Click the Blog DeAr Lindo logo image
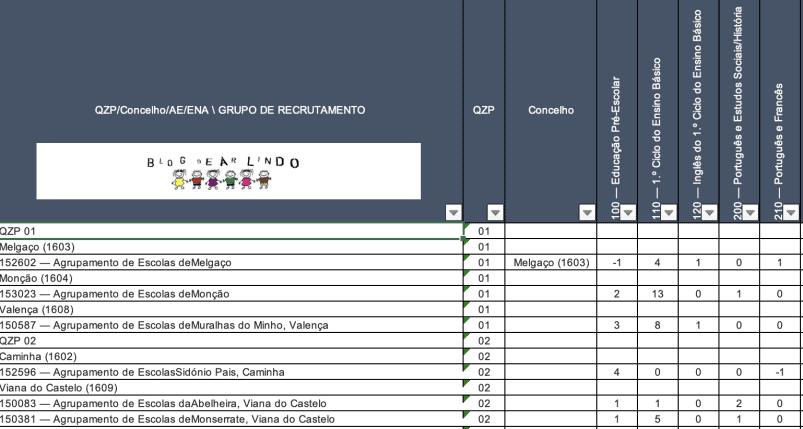Image resolution: width=803 pixels, height=429 pixels. coord(229,169)
